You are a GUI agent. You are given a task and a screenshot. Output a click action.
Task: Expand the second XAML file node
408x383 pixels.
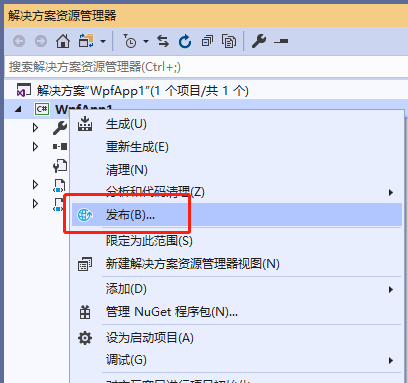[x=35, y=203]
